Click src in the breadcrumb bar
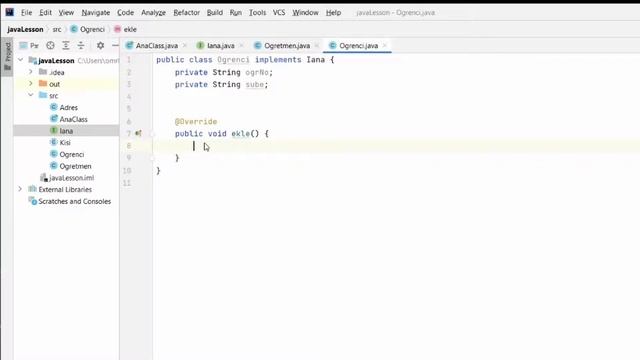Screen dimensions: 640x360 57,29
